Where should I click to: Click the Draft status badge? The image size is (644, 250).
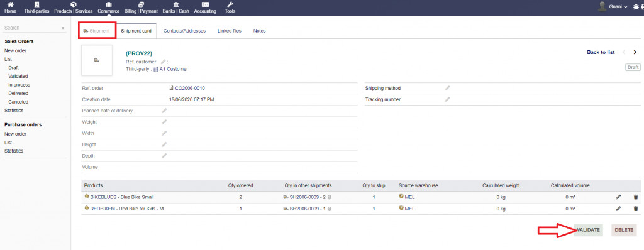coord(633,67)
